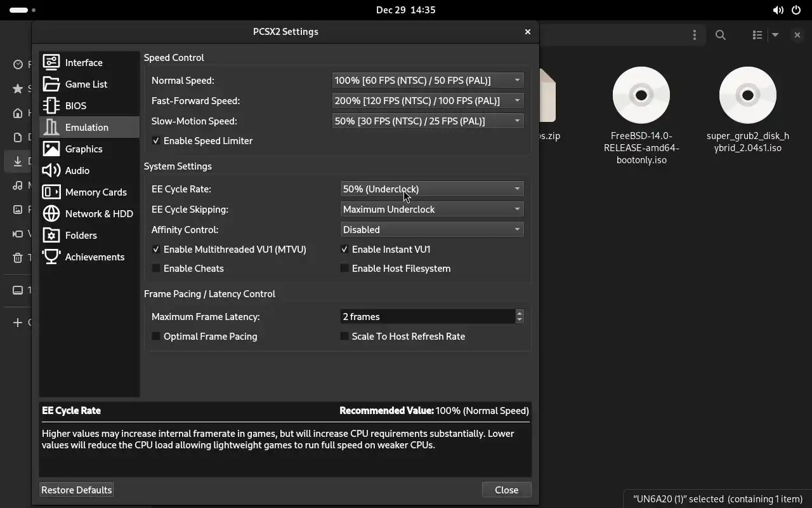This screenshot has width=812, height=508.
Task: Select the Achievements settings category
Action: pyautogui.click(x=89, y=257)
